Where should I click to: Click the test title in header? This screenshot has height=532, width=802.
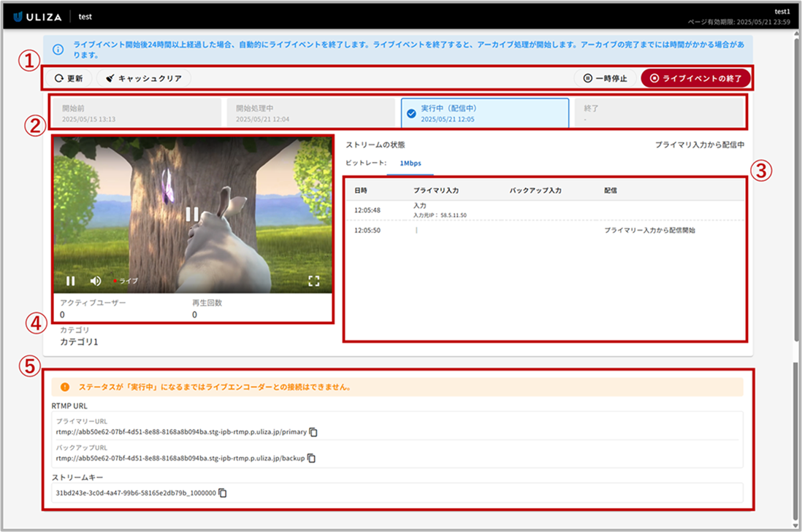pos(85,17)
